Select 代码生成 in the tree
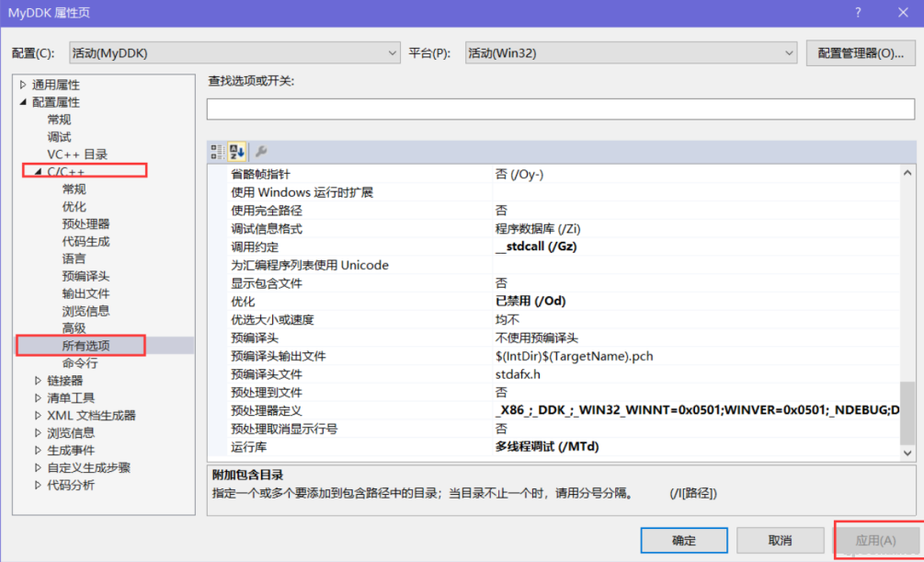924x562 pixels. (x=86, y=241)
